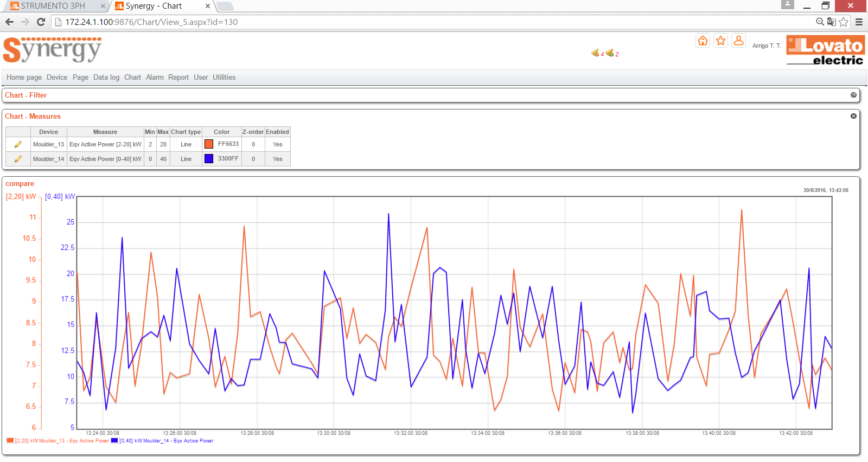Reload the page with the refresh icon
The image size is (868, 462).
coord(41,22)
